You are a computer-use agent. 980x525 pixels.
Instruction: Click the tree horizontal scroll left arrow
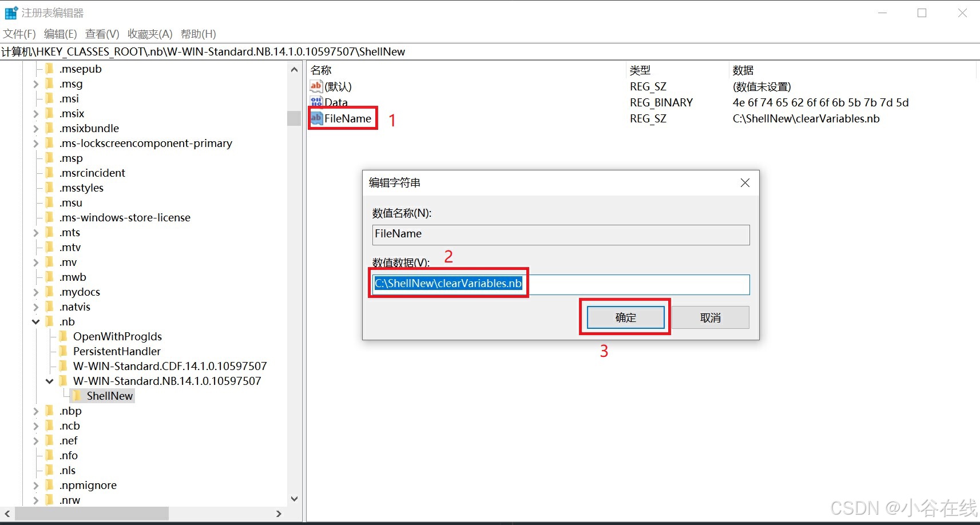(7, 514)
